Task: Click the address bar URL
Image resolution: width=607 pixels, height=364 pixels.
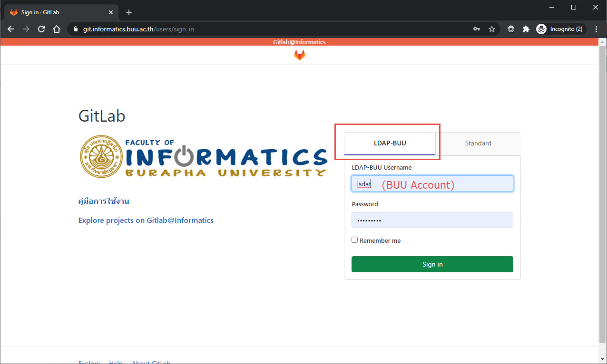Action: (138, 29)
